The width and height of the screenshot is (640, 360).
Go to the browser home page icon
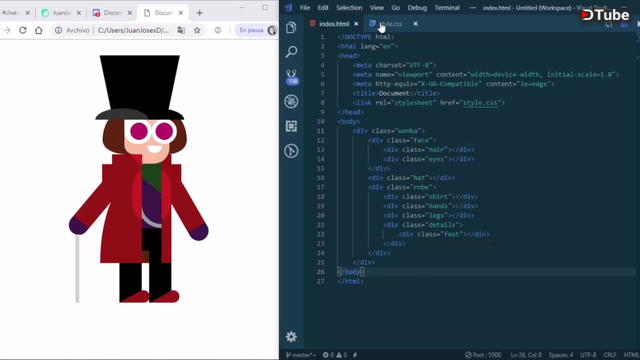tap(39, 30)
